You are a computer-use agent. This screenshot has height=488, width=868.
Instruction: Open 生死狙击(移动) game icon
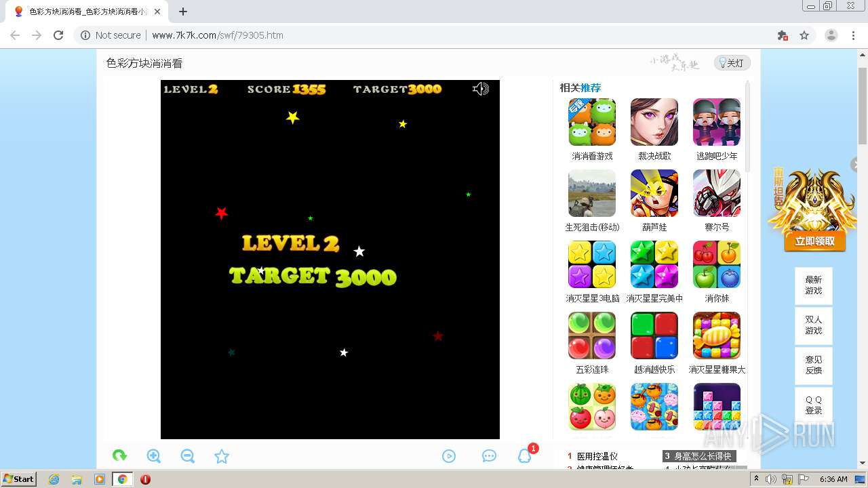tap(592, 193)
